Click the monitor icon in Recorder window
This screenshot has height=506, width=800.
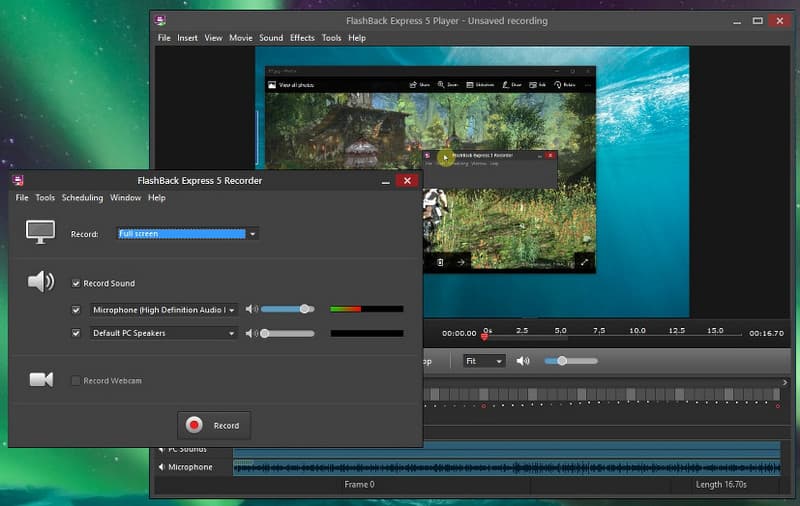[x=40, y=232]
